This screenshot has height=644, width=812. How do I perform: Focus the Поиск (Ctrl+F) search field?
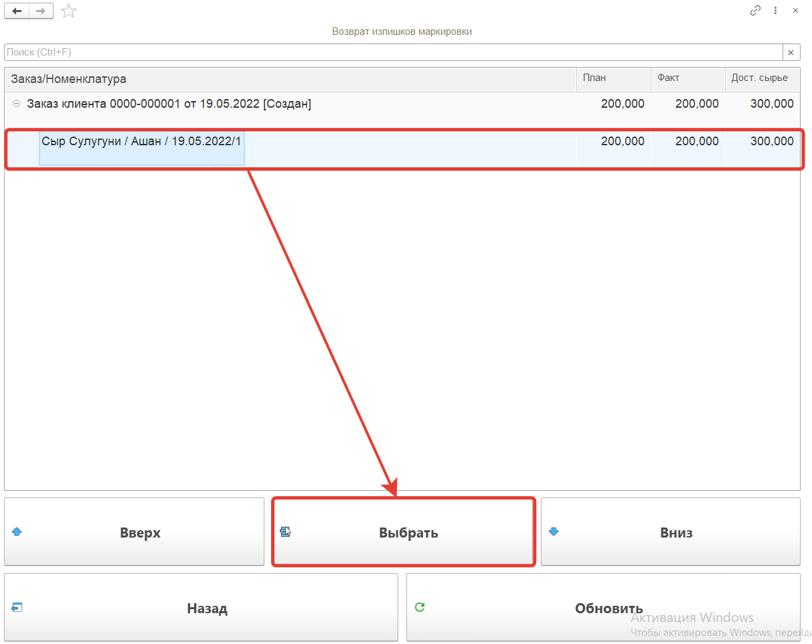coord(393,52)
